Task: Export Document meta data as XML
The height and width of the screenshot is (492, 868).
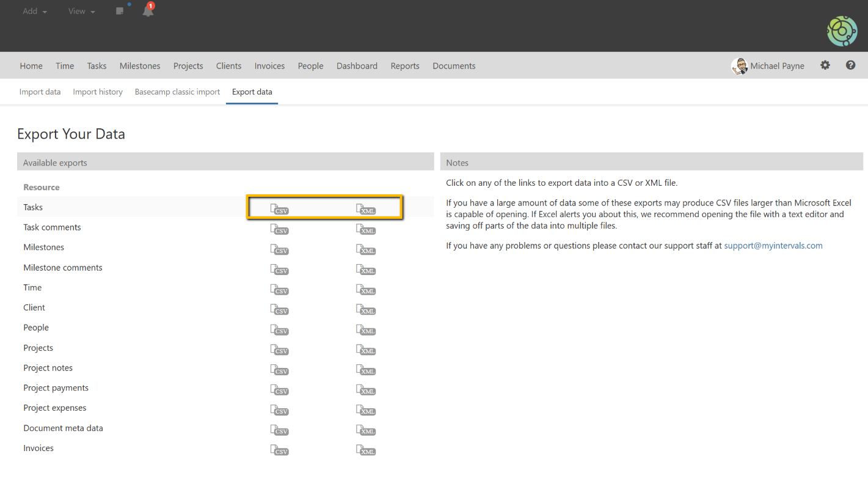Action: pos(365,430)
